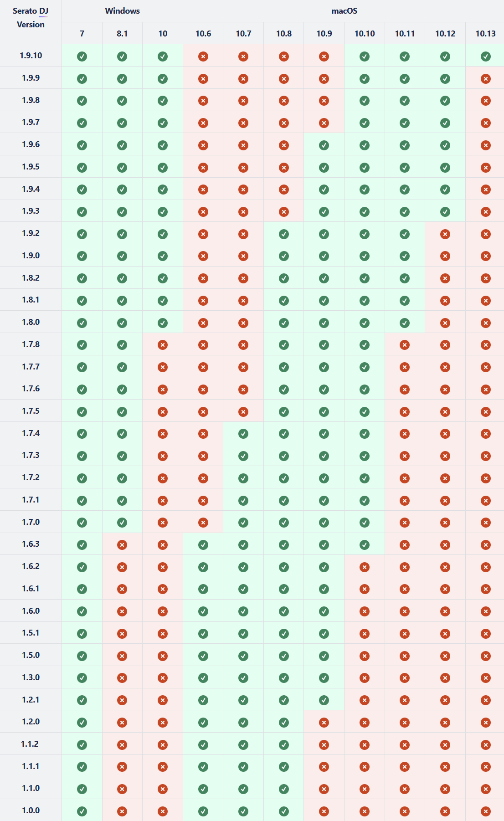Click the red cross for 1.7.8 on Windows 10
Screen dimensions: 504x821
coord(163,345)
